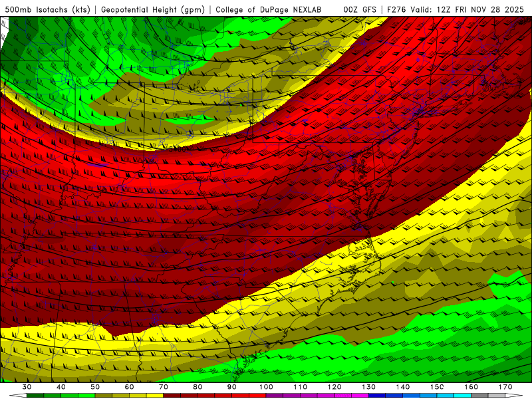Click the dark green color bar swatch at 30
The image size is (532, 399).
35,396
